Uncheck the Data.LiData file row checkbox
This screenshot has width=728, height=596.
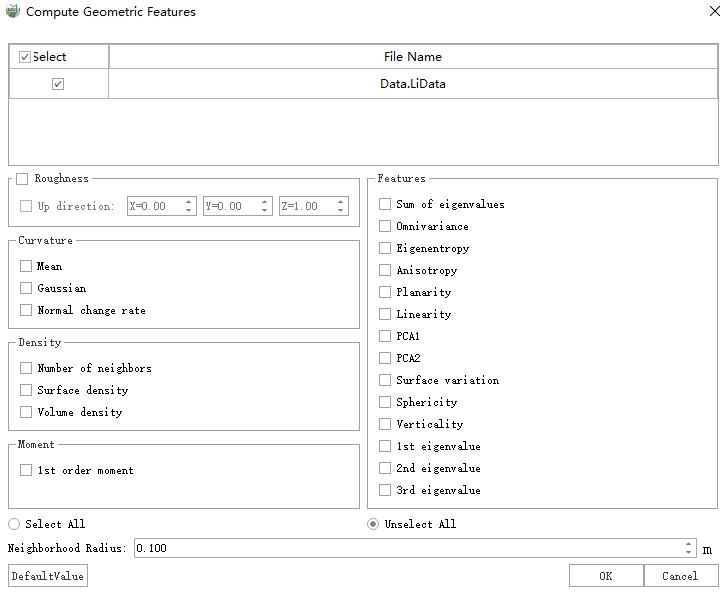(x=58, y=84)
